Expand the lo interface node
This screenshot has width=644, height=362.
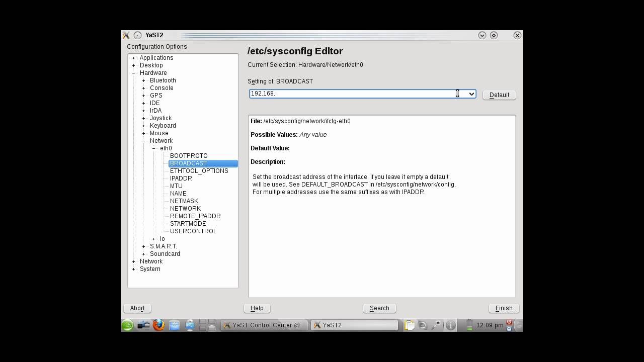coord(154,239)
